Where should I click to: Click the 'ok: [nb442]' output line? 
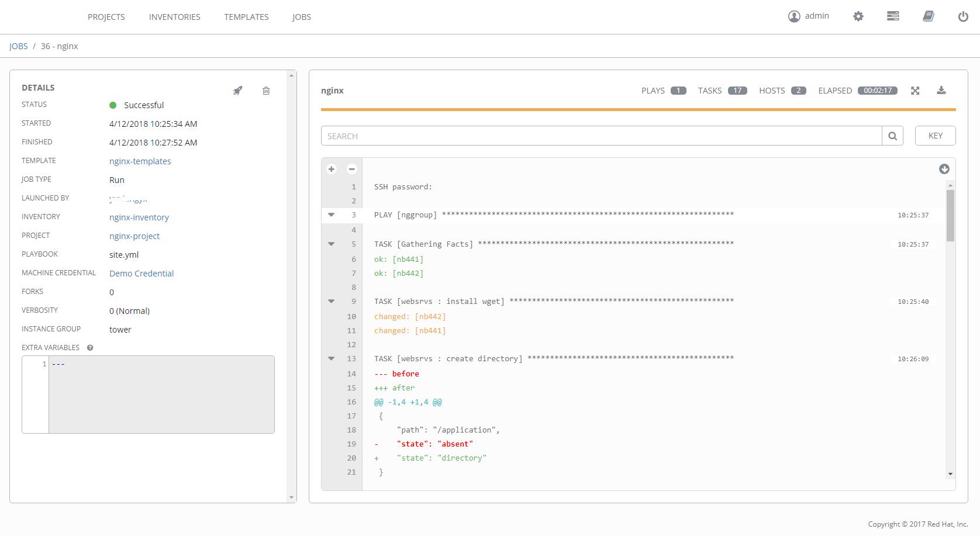tap(399, 273)
